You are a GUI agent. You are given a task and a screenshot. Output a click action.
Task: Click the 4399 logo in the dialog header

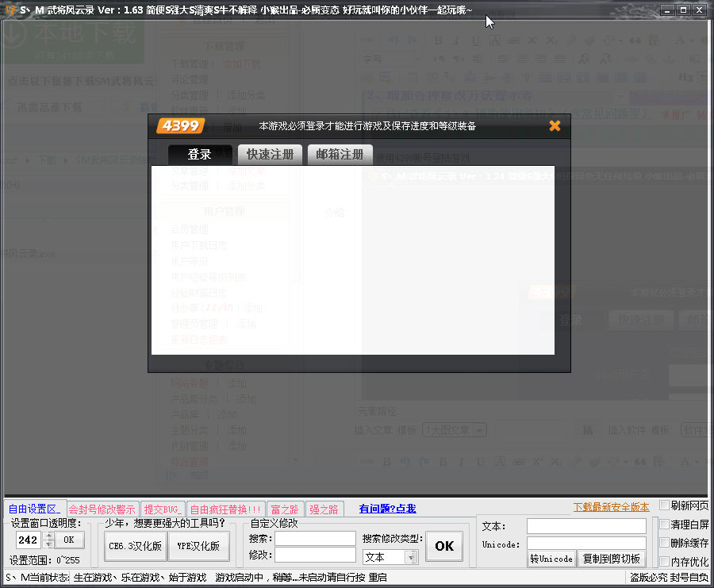click(181, 125)
